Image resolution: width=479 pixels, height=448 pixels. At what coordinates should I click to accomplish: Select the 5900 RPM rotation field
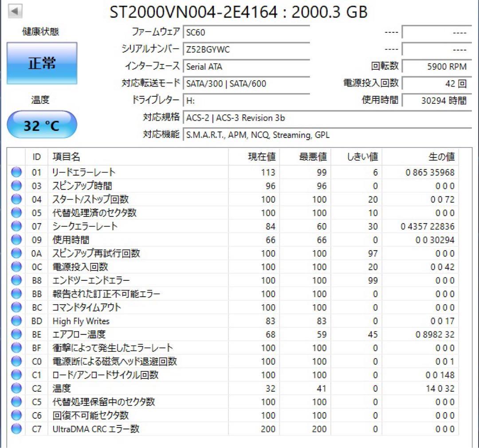(x=437, y=67)
